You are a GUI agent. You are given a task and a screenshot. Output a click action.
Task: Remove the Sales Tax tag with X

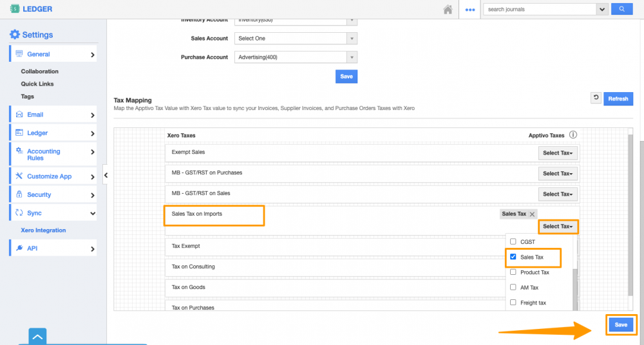tap(532, 214)
